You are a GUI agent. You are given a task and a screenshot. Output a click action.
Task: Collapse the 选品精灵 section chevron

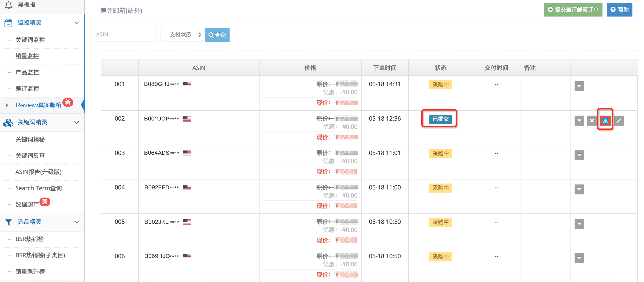click(x=77, y=222)
